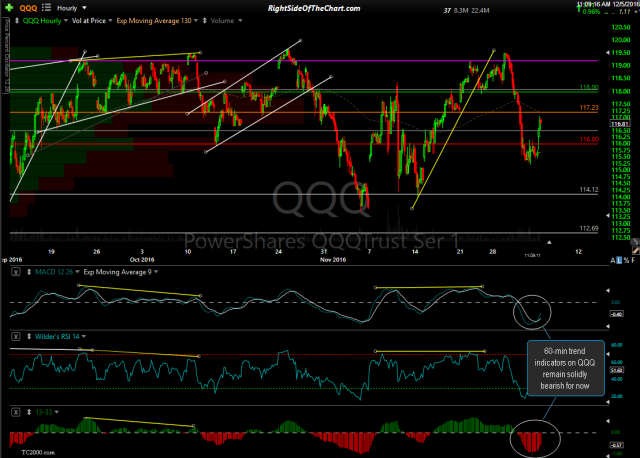Open the Exp Moving Average 9 dropdown

pyautogui.click(x=121, y=272)
